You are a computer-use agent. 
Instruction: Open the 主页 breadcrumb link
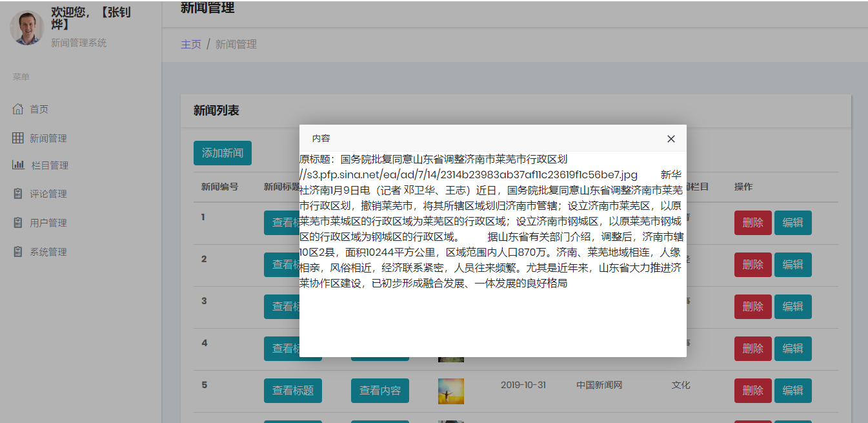click(191, 43)
